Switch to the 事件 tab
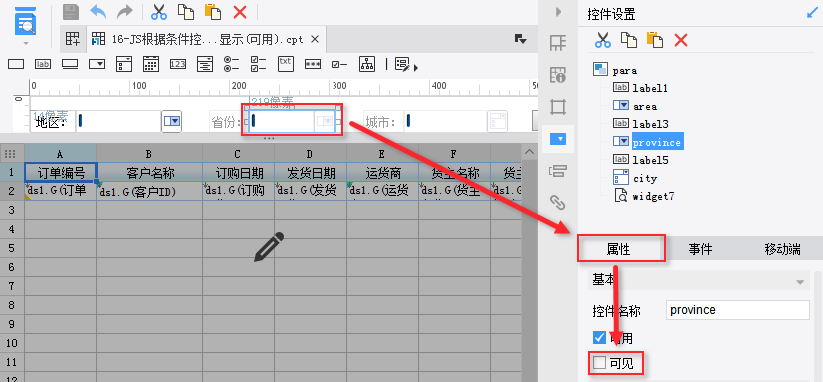 click(700, 249)
